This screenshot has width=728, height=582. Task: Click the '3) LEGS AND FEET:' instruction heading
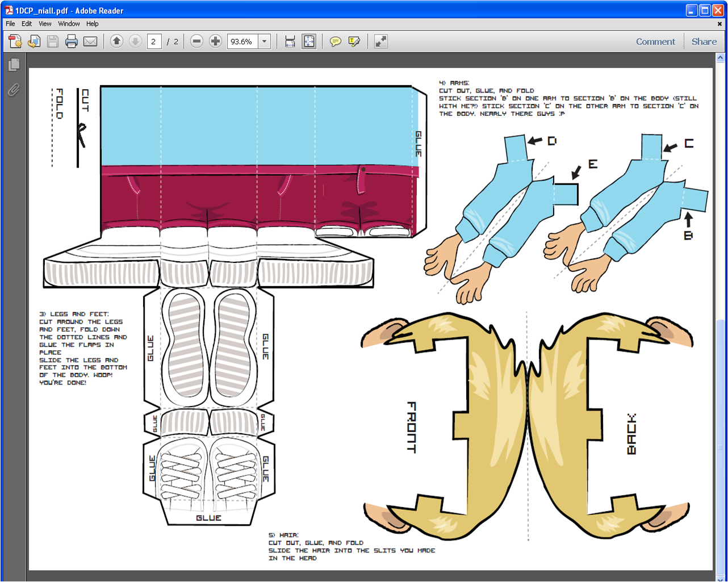74,314
